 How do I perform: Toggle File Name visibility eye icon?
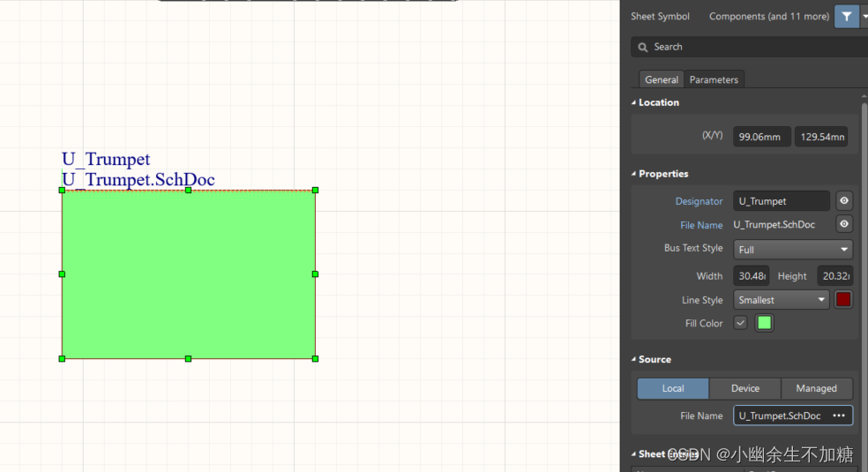point(843,224)
